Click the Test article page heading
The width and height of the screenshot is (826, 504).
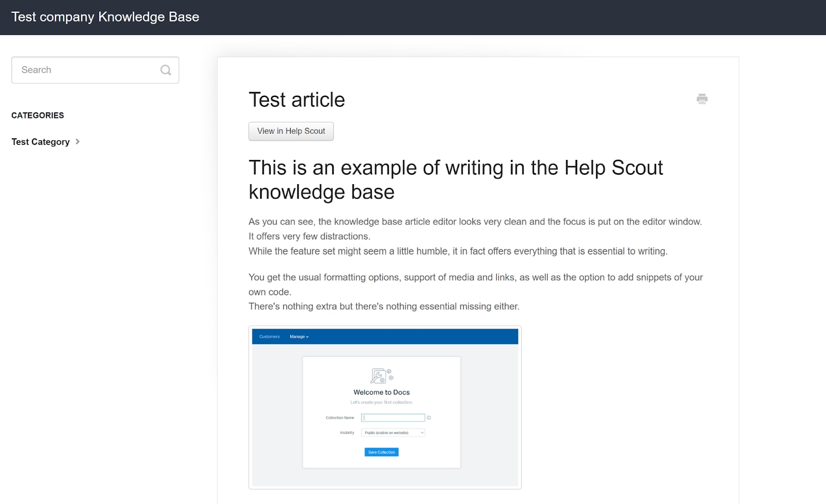[297, 100]
